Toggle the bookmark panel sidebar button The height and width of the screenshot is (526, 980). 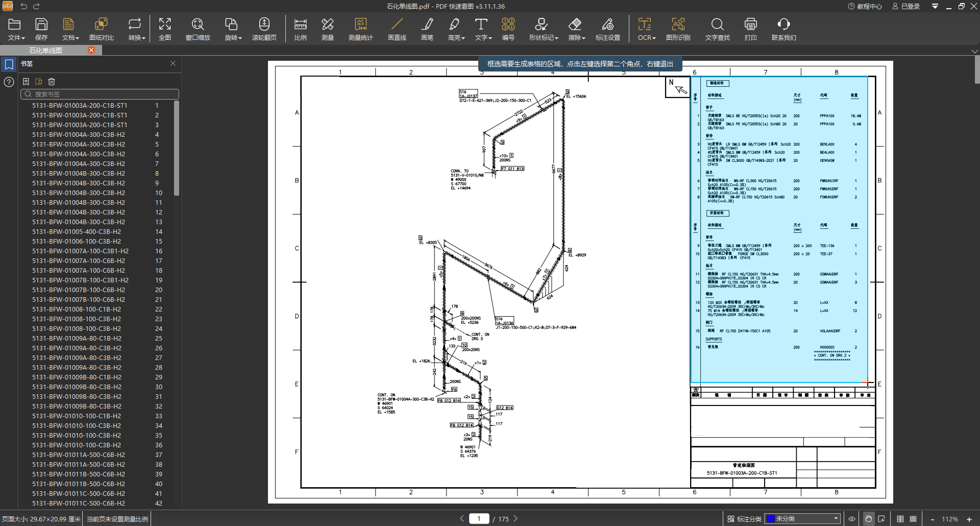click(9, 64)
